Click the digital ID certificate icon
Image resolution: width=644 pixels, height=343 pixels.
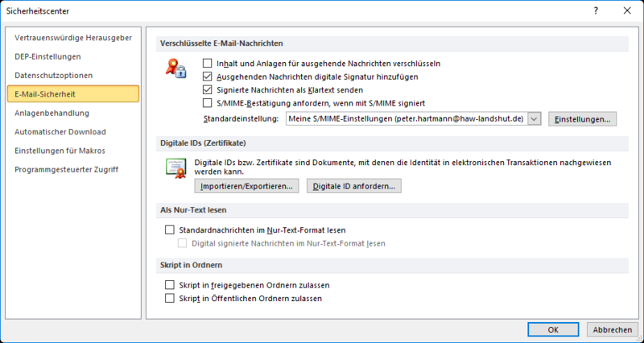(175, 167)
